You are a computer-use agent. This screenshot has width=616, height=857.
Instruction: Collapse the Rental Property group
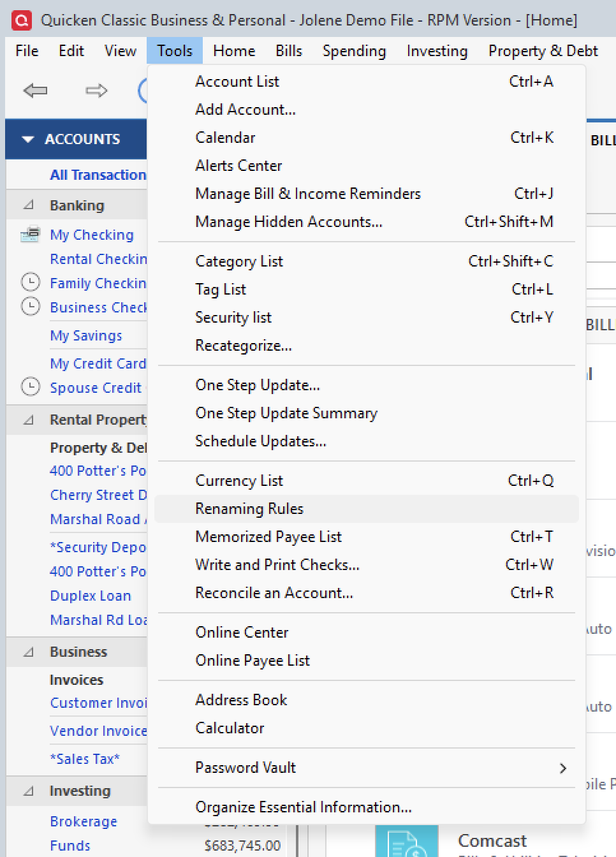(29, 420)
